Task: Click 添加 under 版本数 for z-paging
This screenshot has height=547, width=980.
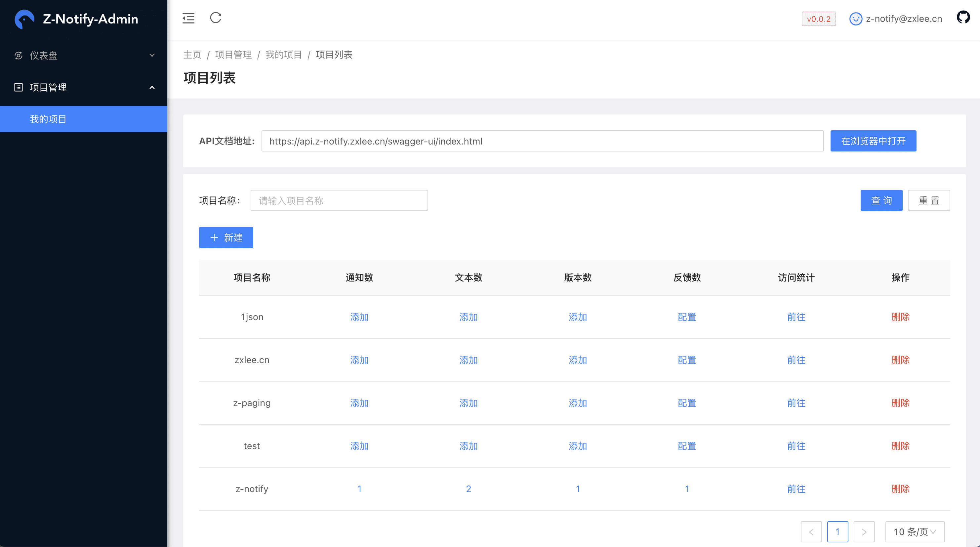Action: tap(578, 403)
